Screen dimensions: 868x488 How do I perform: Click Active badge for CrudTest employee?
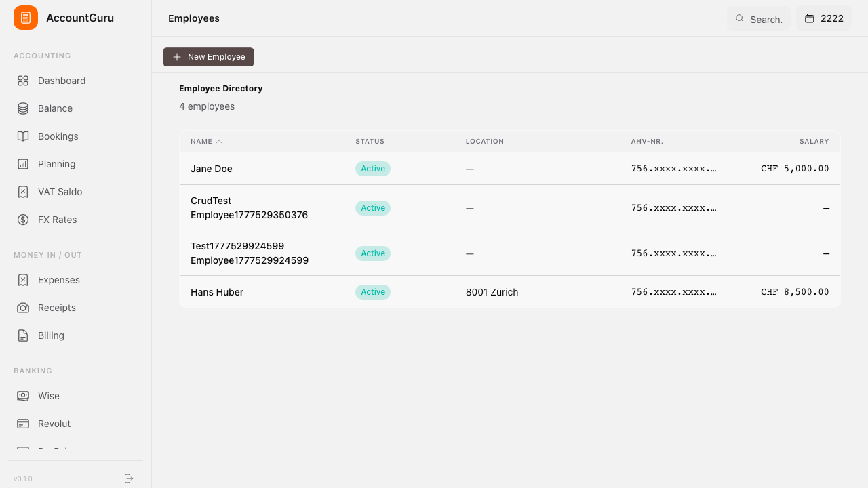point(373,208)
